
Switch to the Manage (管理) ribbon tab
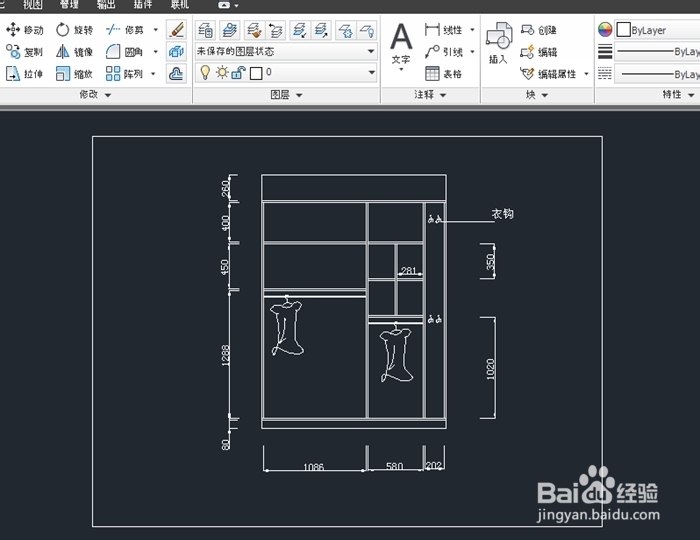69,5
